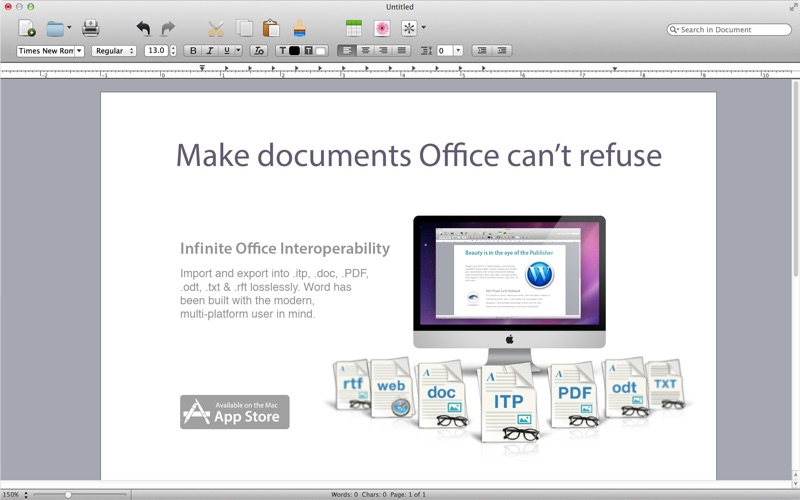
Task: Click the App Store badge in document
Action: 235,412
